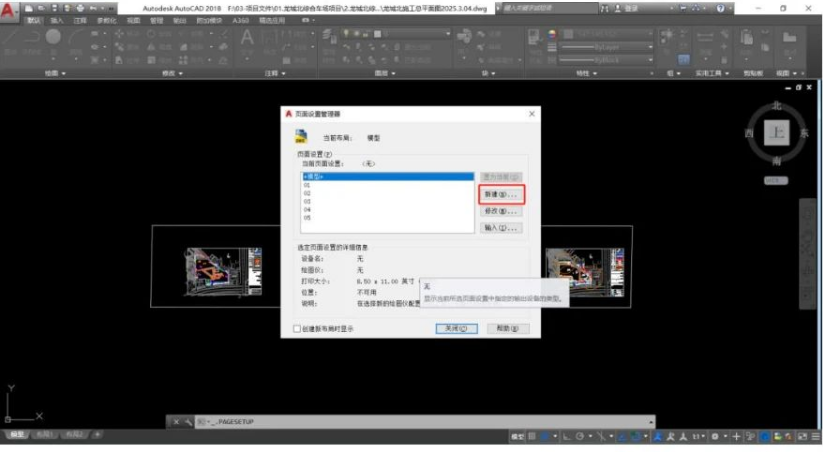Select the large Text A tool
Screen dimensions: 823x452
pyautogui.click(x=247, y=37)
